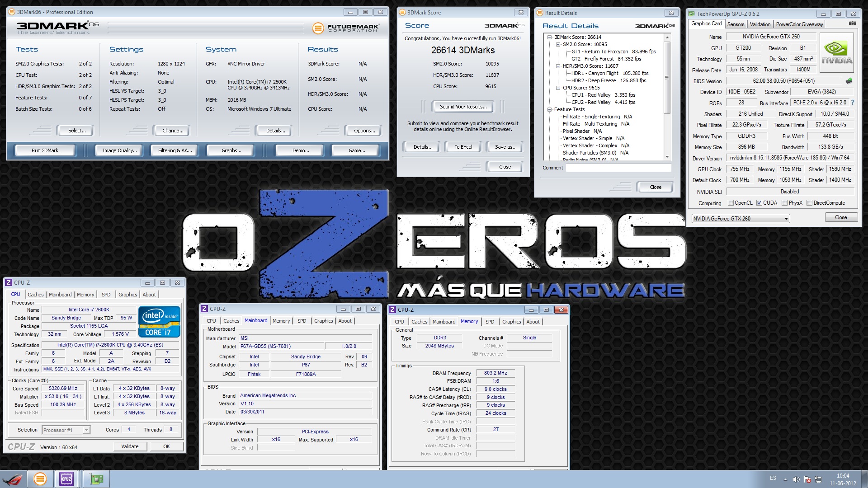Screen dimensions: 868x488
Task: Click the Validate button in CPU-Z
Action: pos(130,446)
